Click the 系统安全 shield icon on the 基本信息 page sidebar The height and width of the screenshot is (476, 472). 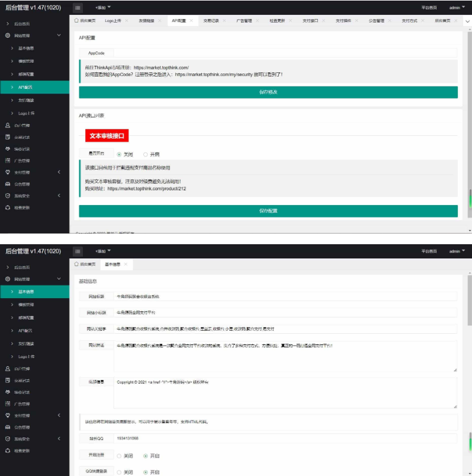(8, 438)
